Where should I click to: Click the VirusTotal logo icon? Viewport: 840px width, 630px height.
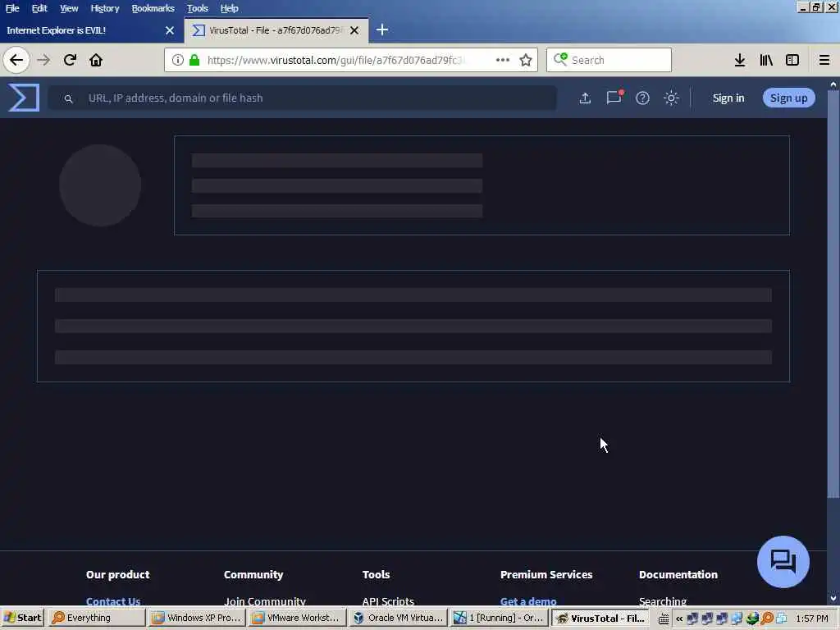click(x=24, y=98)
